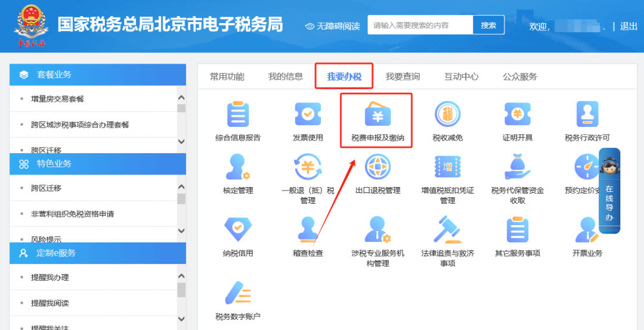Toggle the 无障碍阅读 accessibility reading mode
The width and height of the screenshot is (644, 330).
(x=333, y=26)
